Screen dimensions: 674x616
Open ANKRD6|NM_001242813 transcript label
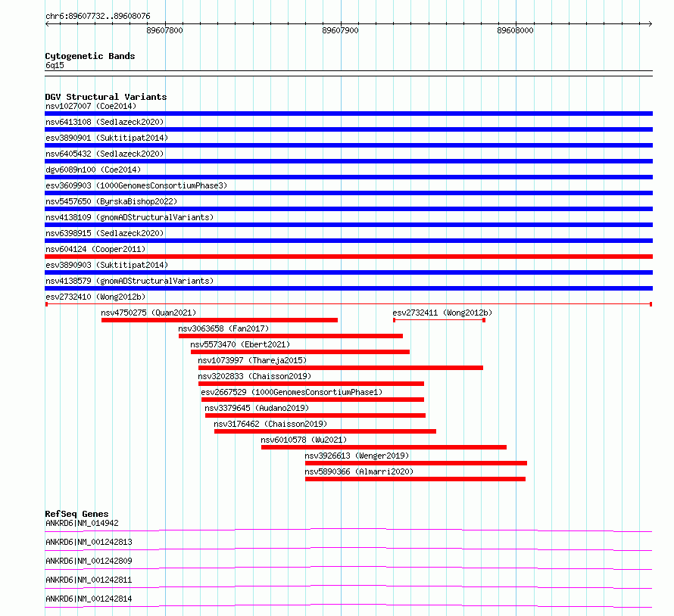(x=89, y=542)
